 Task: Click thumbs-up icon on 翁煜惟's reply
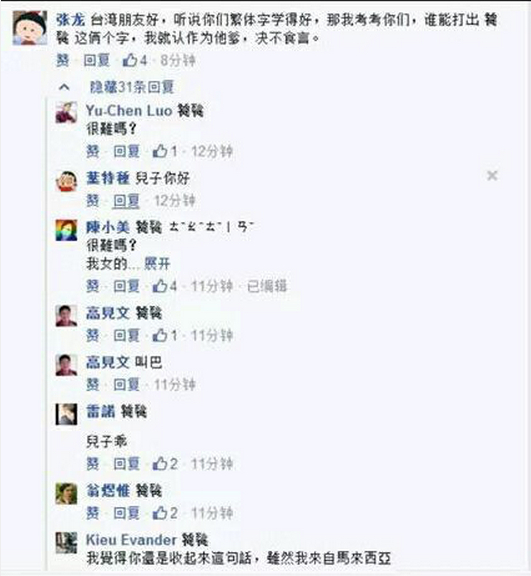click(160, 513)
